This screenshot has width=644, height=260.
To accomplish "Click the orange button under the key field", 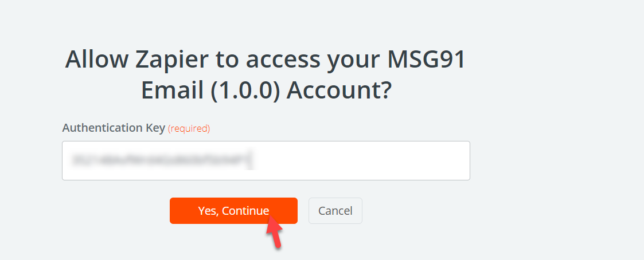I will click(233, 211).
